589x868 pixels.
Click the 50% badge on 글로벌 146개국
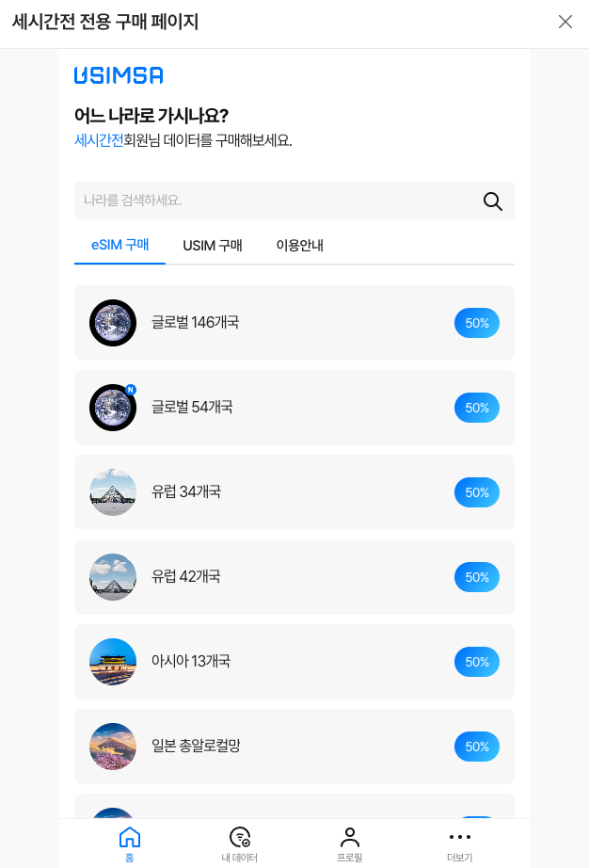click(x=477, y=323)
